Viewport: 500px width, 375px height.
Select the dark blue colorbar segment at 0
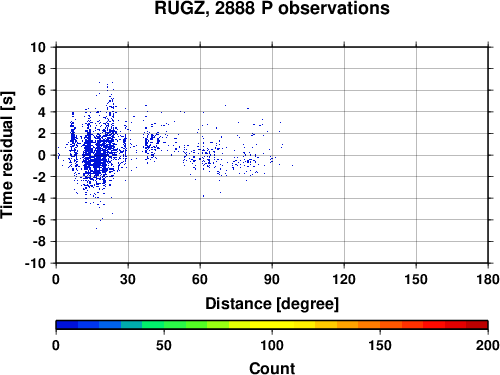67,325
